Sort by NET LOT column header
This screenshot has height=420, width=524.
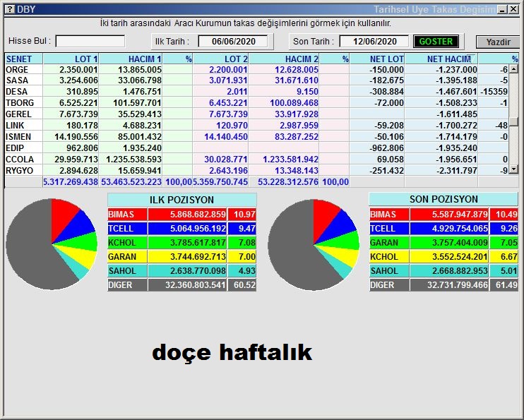(x=377, y=59)
